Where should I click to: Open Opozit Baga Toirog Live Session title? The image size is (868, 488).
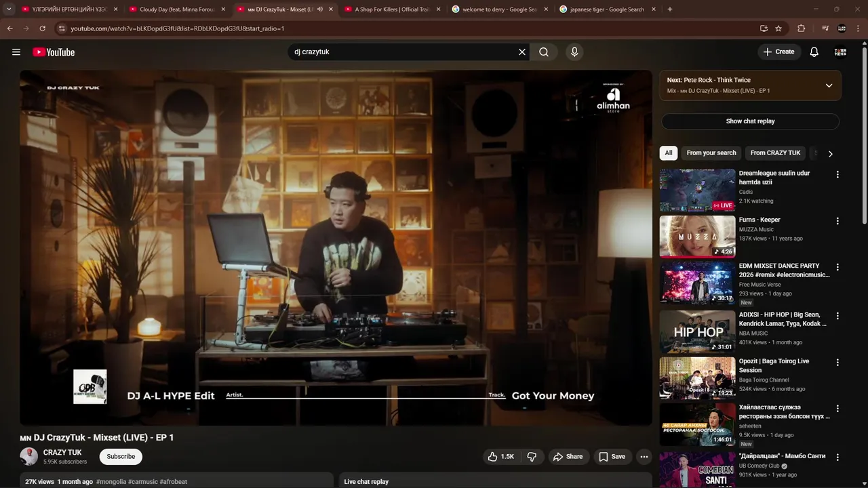774,366
